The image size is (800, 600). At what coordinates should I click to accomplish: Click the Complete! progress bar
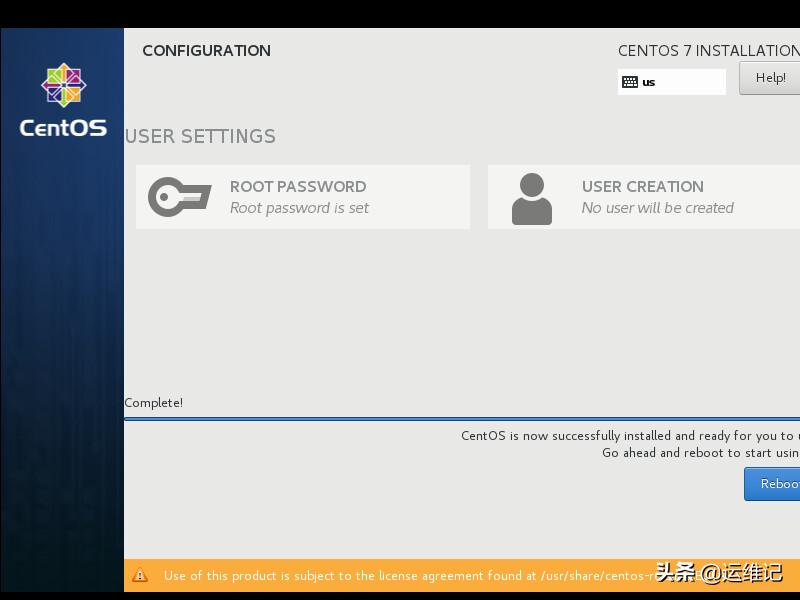153,403
